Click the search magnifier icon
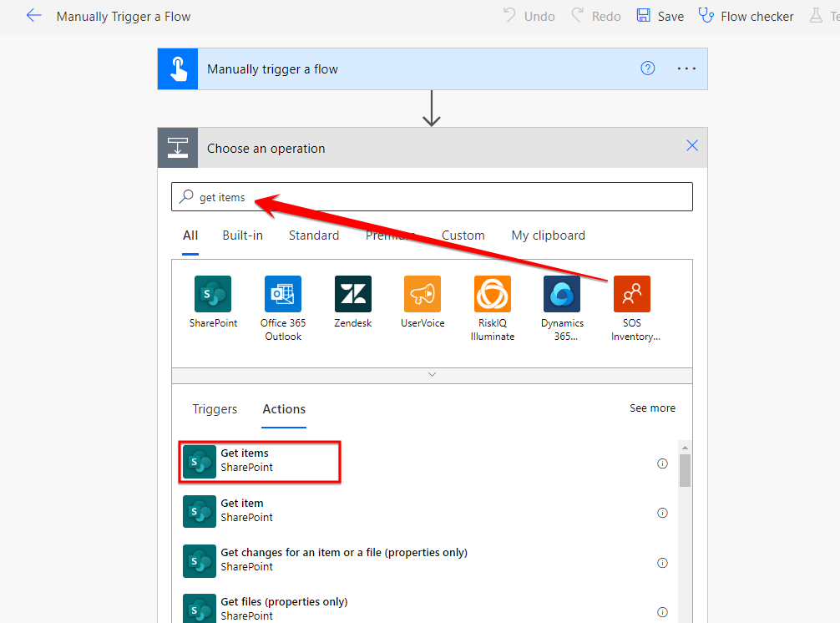Screen dimensions: 840x623 point(186,196)
